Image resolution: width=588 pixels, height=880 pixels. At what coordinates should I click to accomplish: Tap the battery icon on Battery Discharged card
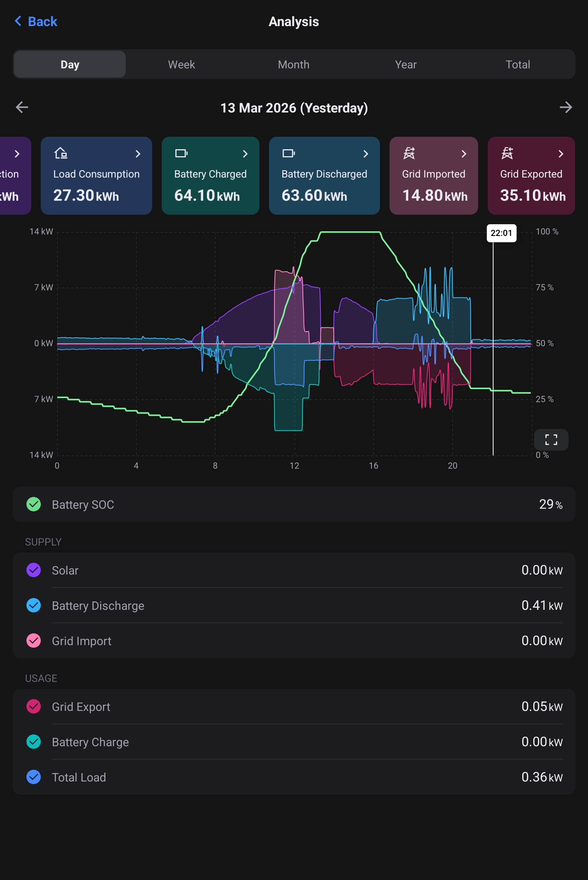click(288, 153)
